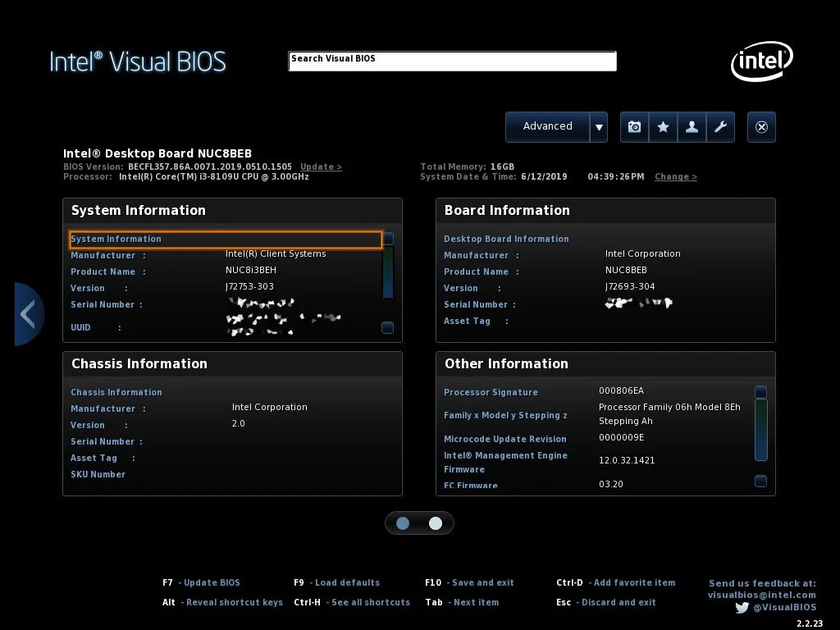This screenshot has width=840, height=630.
Task: Click the BIOS Update link
Action: pos(321,167)
